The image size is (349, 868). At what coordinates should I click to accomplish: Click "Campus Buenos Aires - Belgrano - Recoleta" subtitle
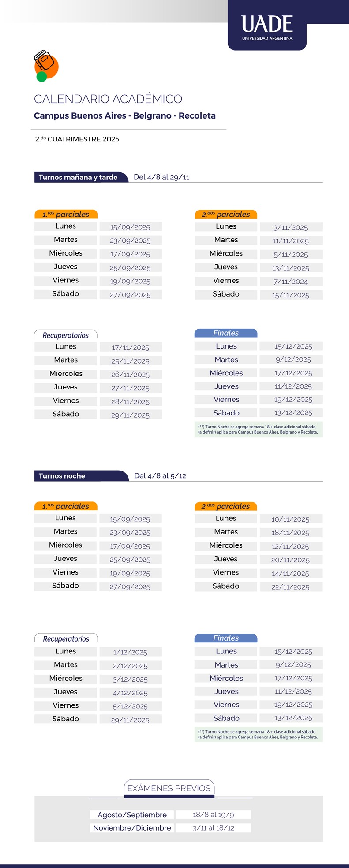coord(125,116)
